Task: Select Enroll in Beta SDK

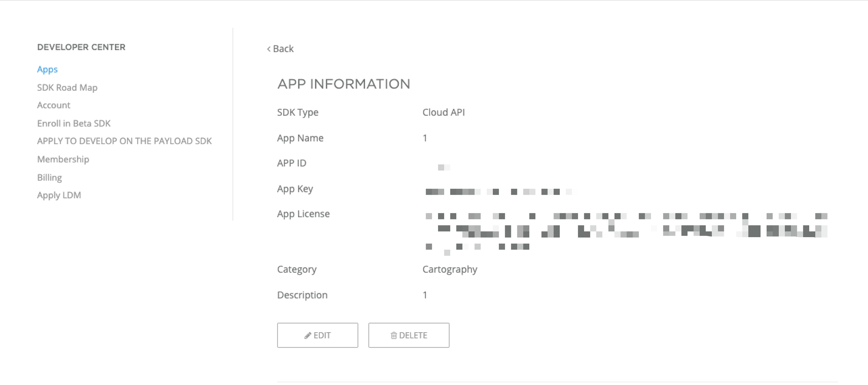Action: pyautogui.click(x=74, y=123)
